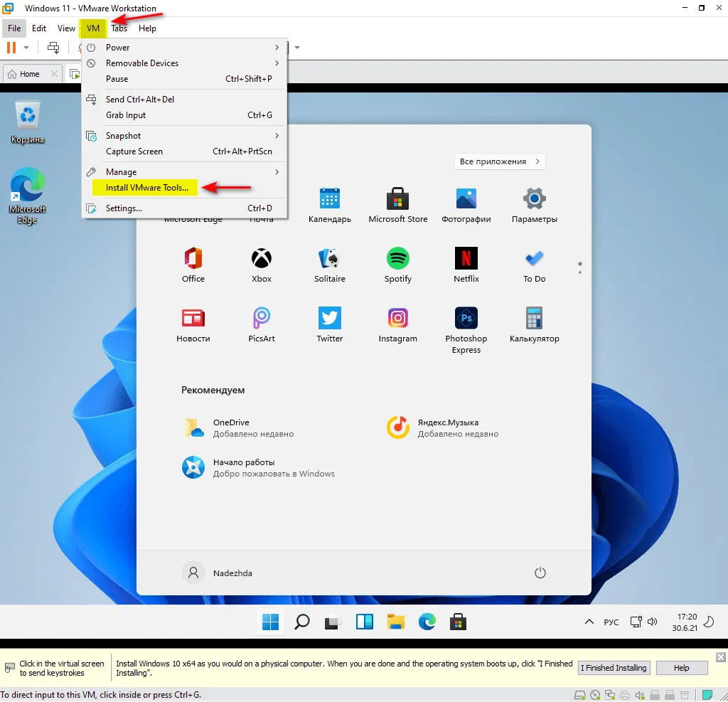Expand the Power submenu

click(184, 48)
